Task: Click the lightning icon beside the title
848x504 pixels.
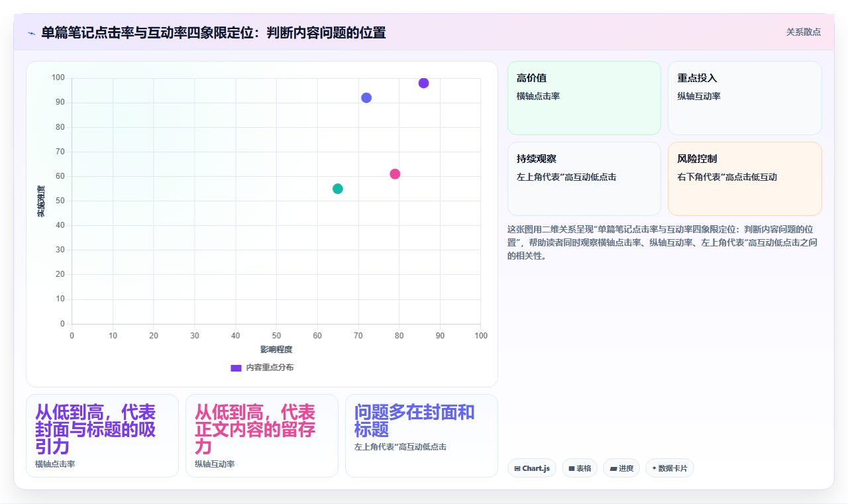Action: [x=31, y=33]
